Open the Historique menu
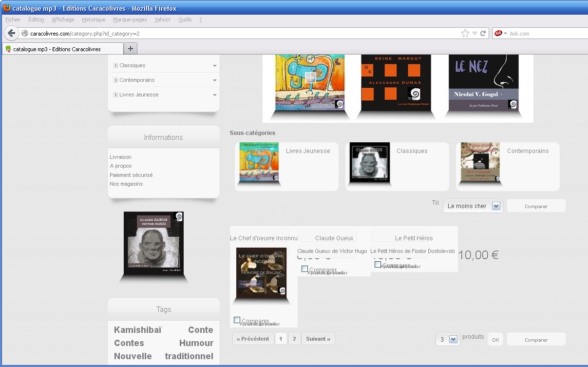Screen dimensions: 588x367 pos(94,19)
